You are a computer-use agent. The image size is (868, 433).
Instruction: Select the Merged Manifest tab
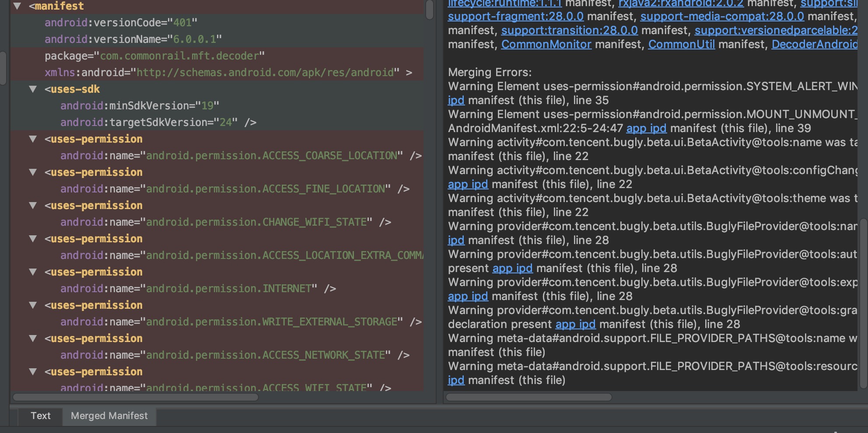(x=109, y=416)
